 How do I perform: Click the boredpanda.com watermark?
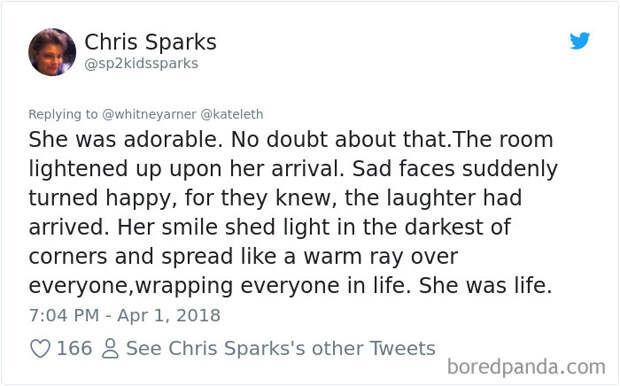(526, 367)
